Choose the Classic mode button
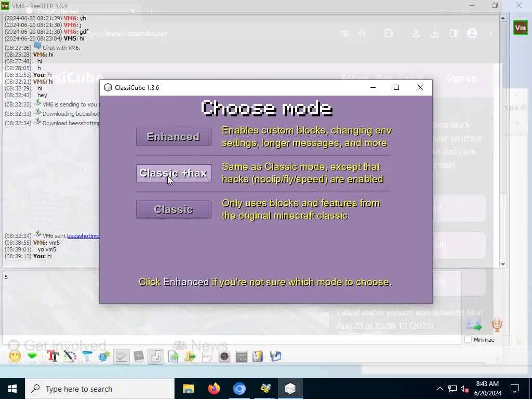 [174, 209]
